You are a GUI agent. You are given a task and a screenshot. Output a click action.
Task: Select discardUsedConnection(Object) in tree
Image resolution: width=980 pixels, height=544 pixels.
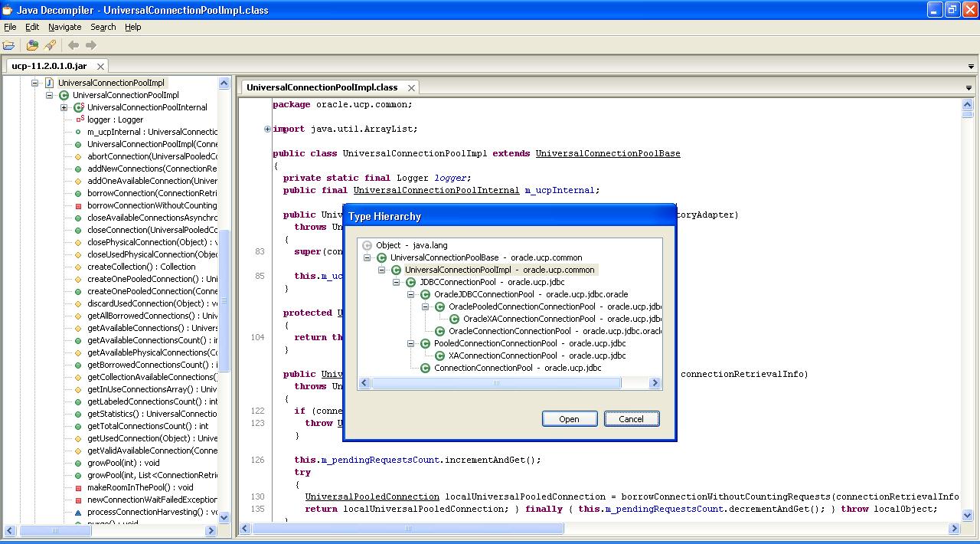tap(152, 303)
